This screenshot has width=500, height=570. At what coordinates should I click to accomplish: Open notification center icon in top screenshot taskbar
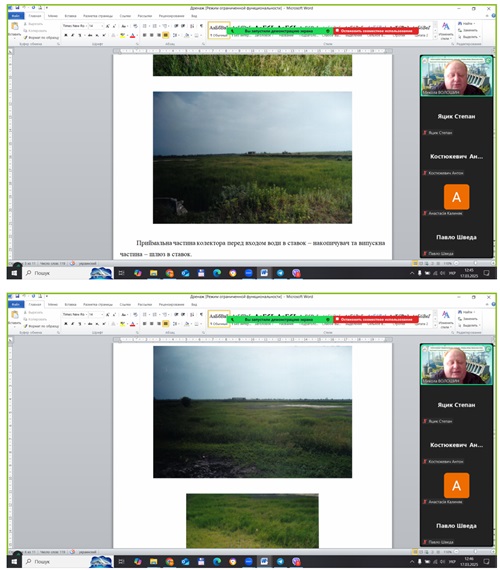[x=486, y=273]
